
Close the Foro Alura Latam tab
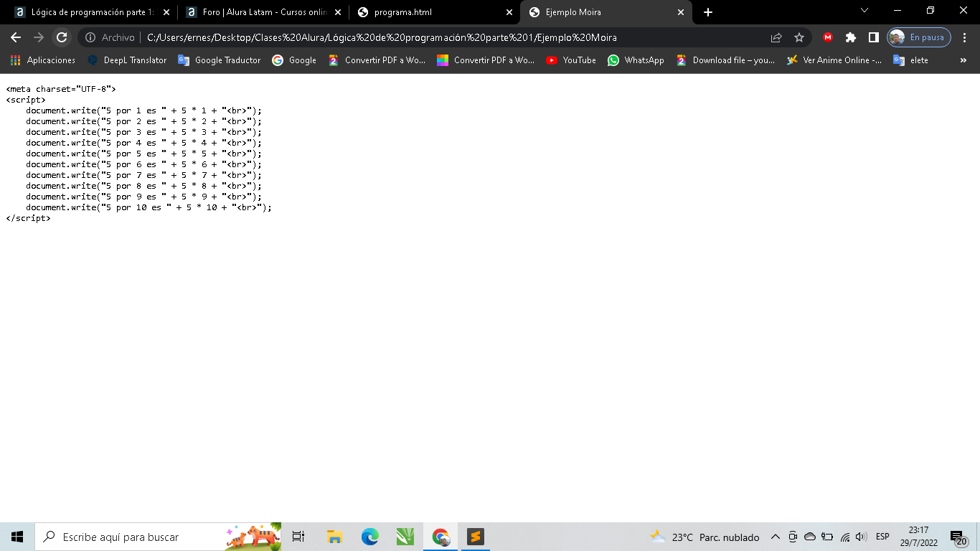338,12
